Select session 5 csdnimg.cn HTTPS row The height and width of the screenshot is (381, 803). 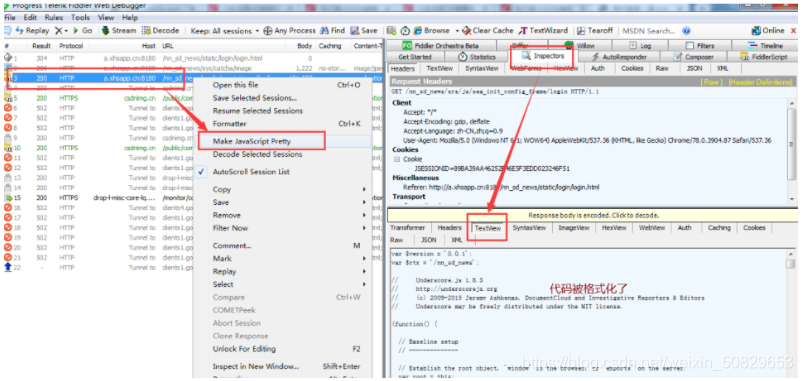[194, 98]
